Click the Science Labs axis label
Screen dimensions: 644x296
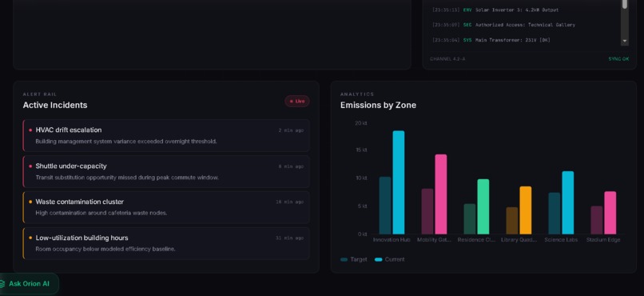(x=561, y=240)
